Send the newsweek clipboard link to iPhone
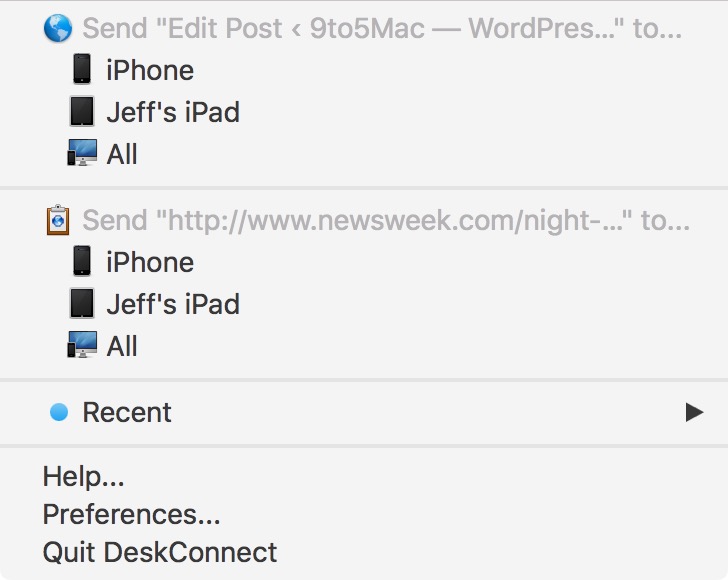The width and height of the screenshot is (728, 580). [x=150, y=262]
